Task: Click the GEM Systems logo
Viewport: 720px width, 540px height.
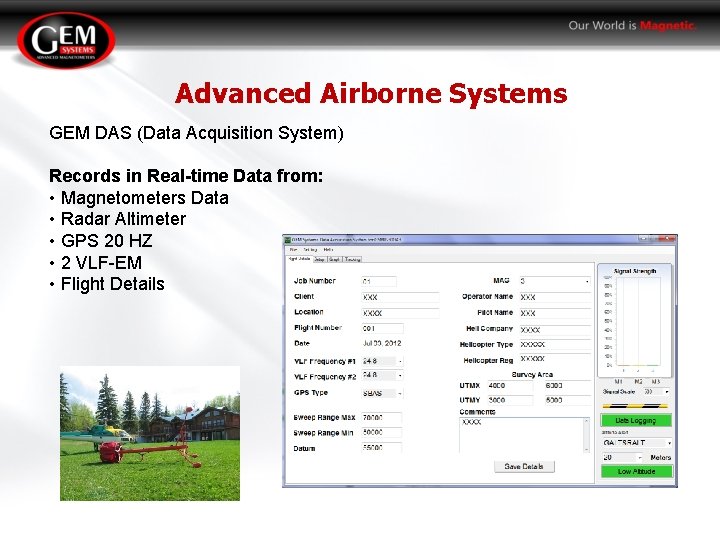Action: 66,41
